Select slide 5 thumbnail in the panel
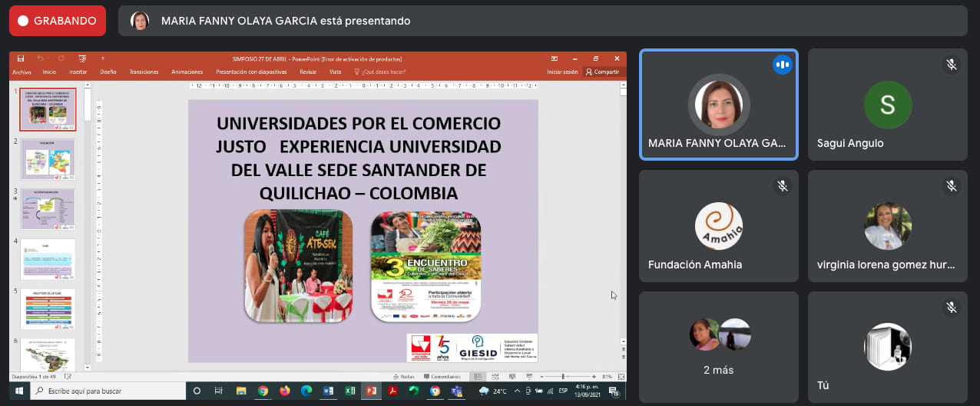 (x=48, y=309)
